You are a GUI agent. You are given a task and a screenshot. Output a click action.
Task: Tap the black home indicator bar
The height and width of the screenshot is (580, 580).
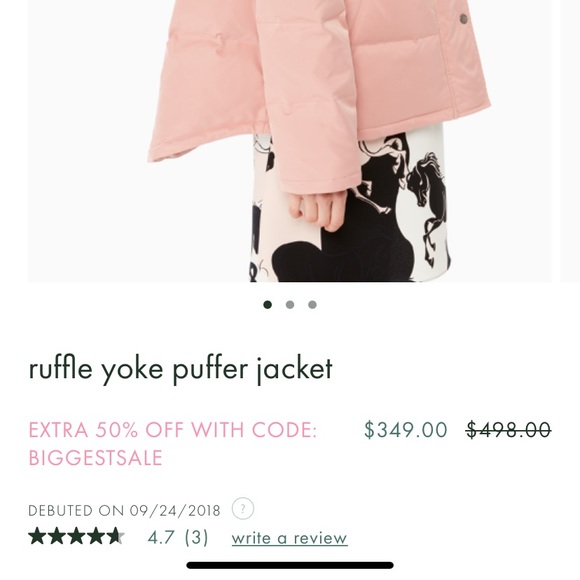point(290,565)
